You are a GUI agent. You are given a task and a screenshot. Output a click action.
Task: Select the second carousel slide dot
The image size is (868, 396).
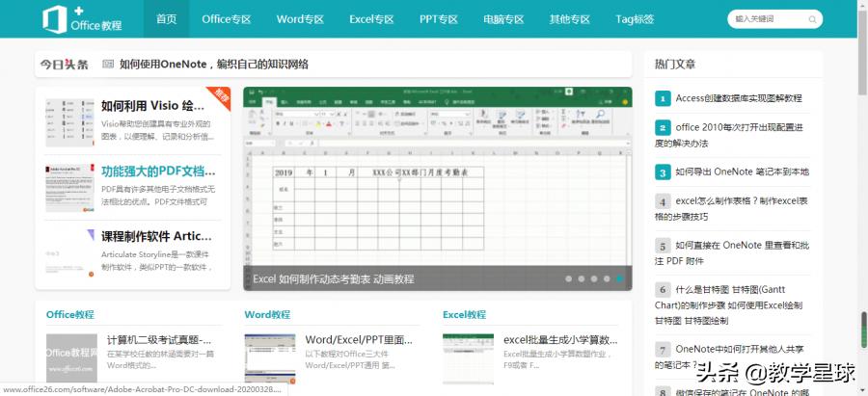582,278
